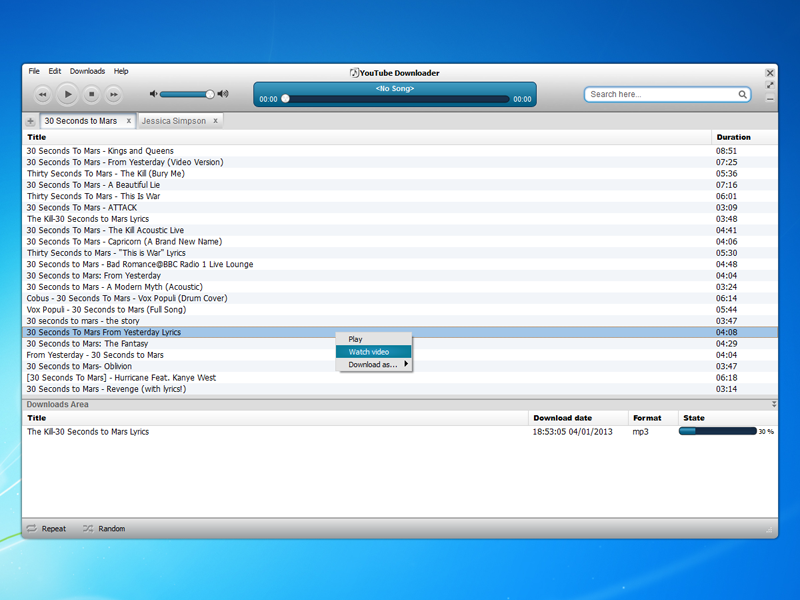Select 'Thirty Seconds To Mars - The Kill (Bury Me)'
The image size is (800, 600).
point(400,173)
